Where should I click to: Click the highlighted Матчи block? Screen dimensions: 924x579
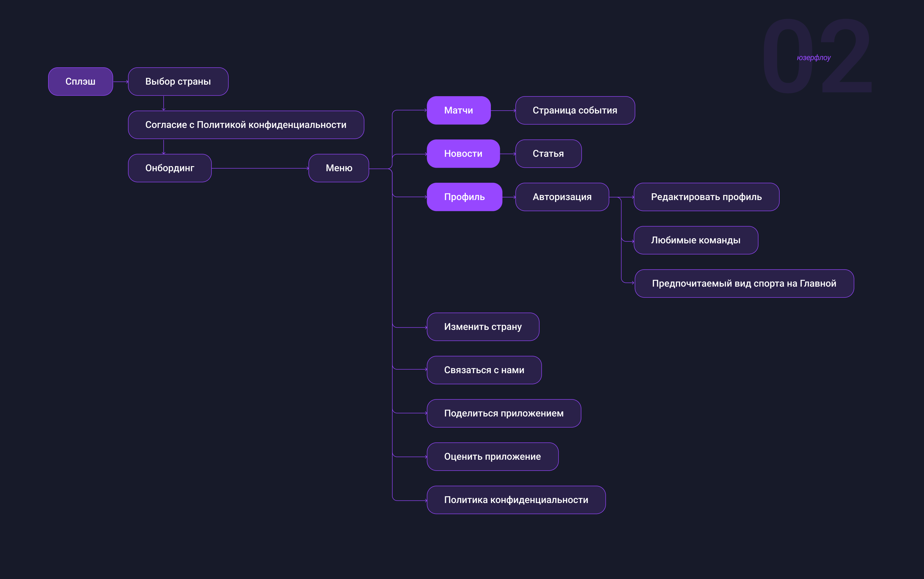[x=458, y=110]
